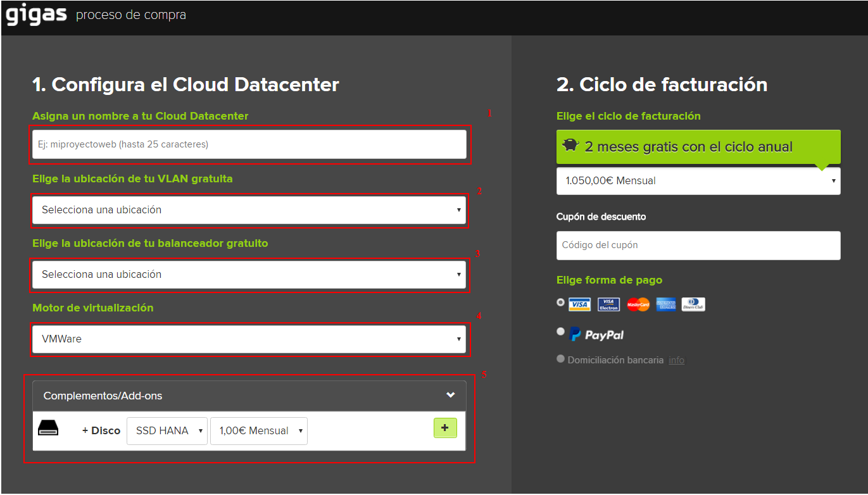Select PayPal payment radio button
The image size is (868, 495).
[560, 331]
